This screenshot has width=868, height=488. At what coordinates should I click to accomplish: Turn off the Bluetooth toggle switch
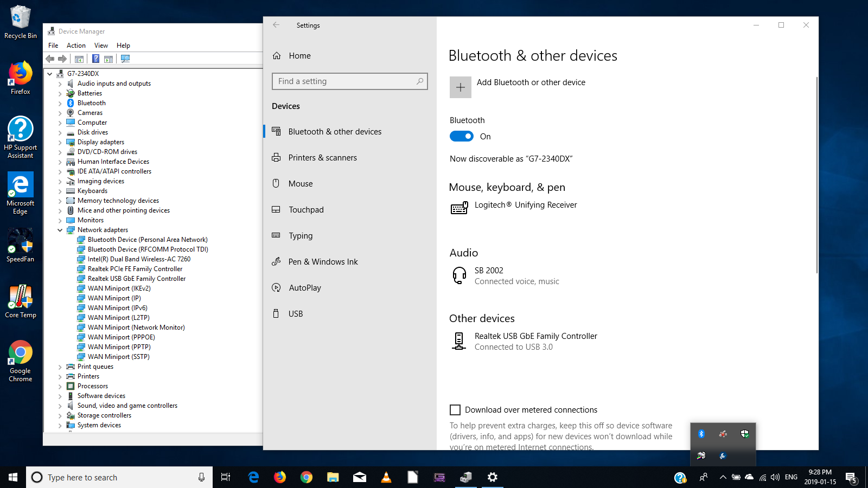point(462,137)
